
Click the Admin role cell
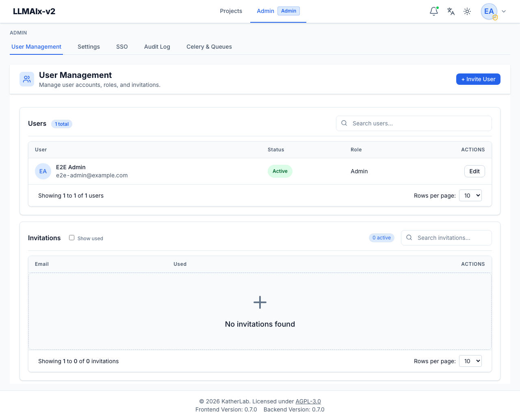click(x=359, y=171)
